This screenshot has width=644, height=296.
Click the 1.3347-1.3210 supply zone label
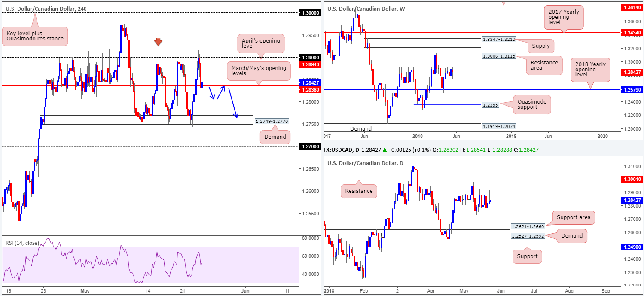point(499,39)
